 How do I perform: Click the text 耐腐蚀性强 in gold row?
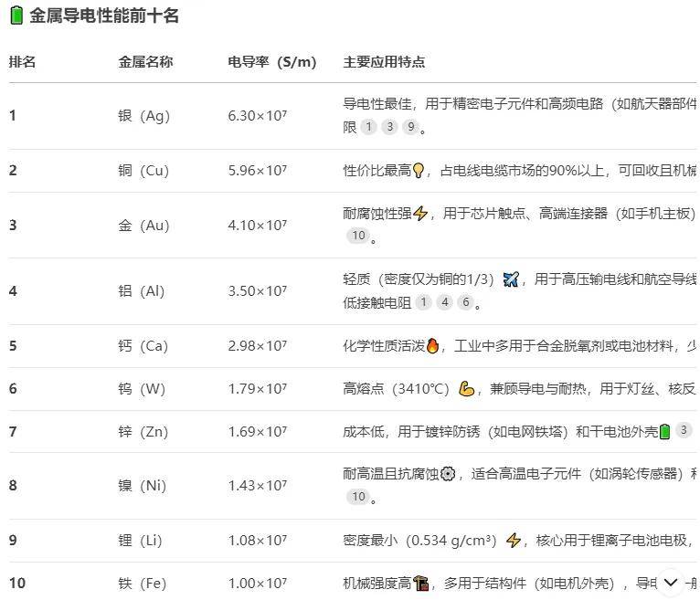pos(377,213)
